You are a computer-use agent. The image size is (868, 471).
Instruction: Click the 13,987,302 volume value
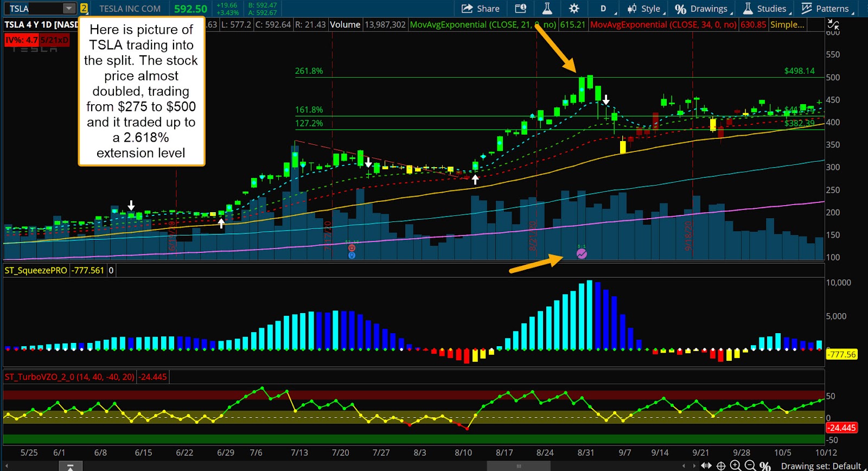pos(385,24)
